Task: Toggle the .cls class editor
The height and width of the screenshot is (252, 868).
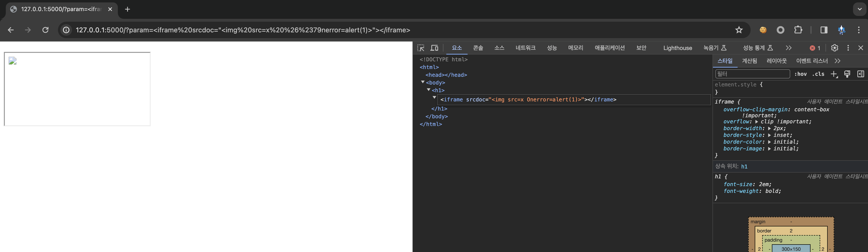Action: coord(818,74)
